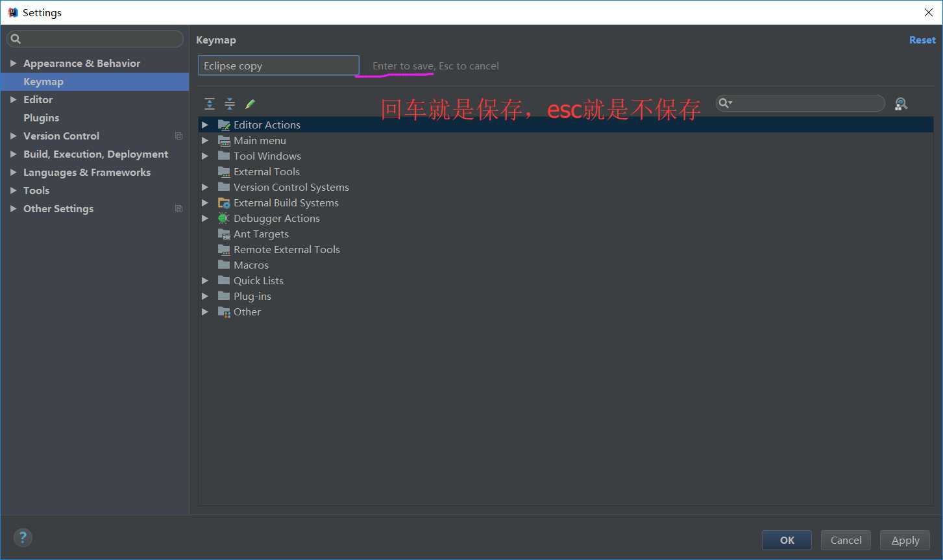The image size is (943, 560).
Task: Select the Ant Targets row
Action: [x=565, y=234]
